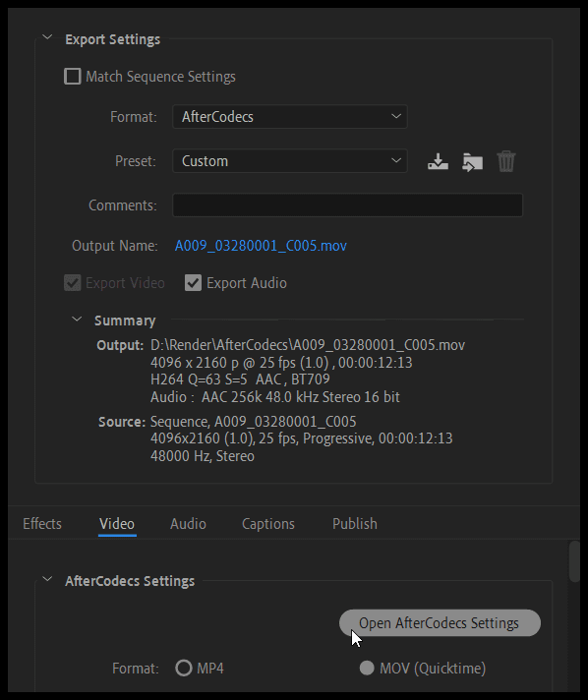Image resolution: width=588 pixels, height=700 pixels.
Task: Enable Match Sequence Settings checkbox
Action: (73, 77)
